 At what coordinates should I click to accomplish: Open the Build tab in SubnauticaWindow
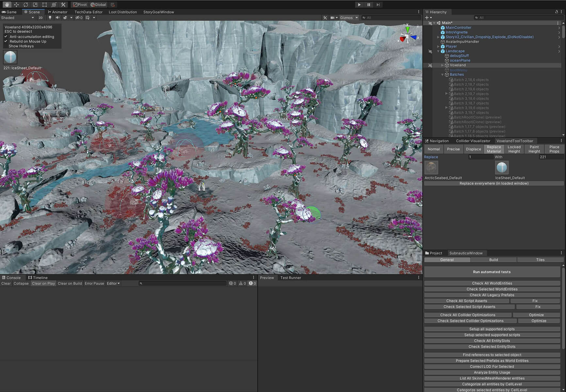[x=493, y=260]
